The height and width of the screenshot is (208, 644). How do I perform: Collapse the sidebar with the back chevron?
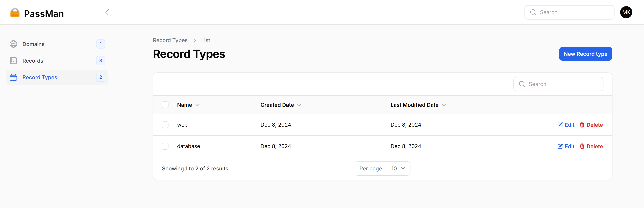tap(107, 12)
